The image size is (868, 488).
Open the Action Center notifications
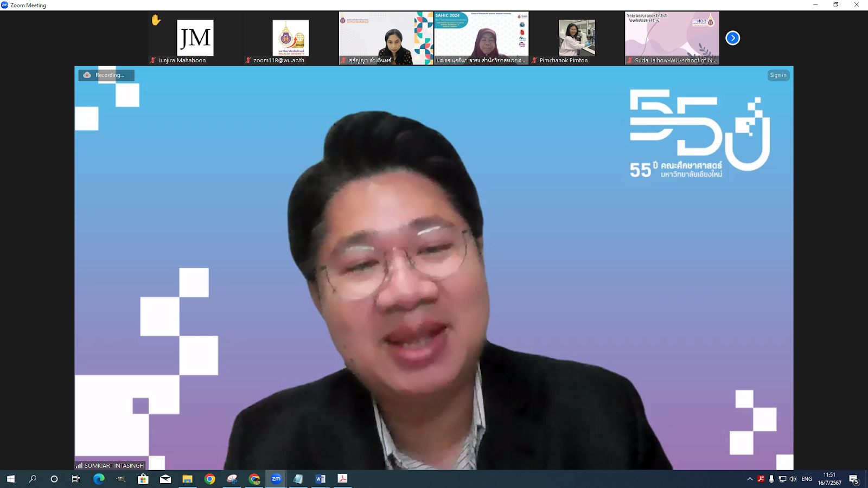coord(854,479)
